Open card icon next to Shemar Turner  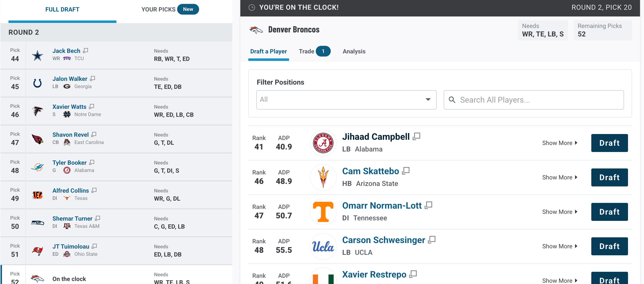[x=97, y=218]
